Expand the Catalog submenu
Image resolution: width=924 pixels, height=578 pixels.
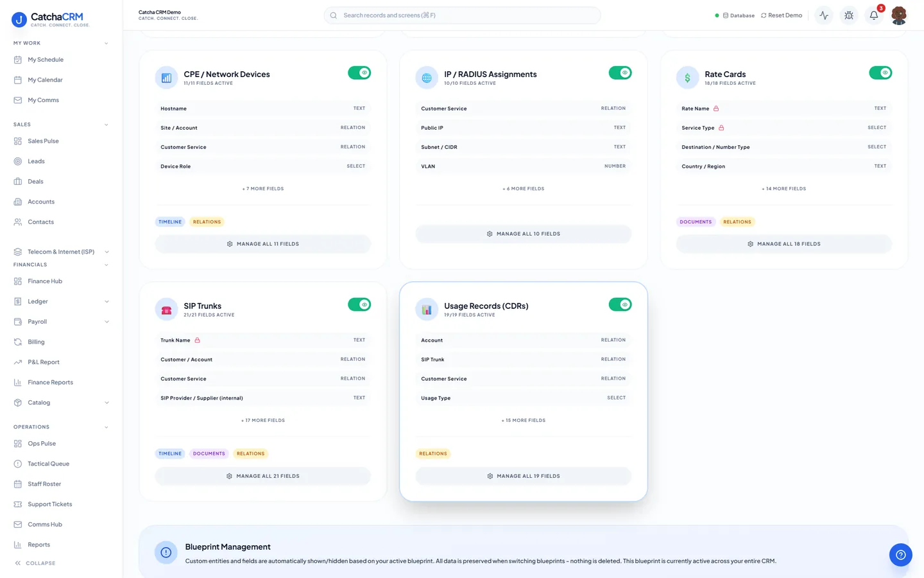(107, 403)
